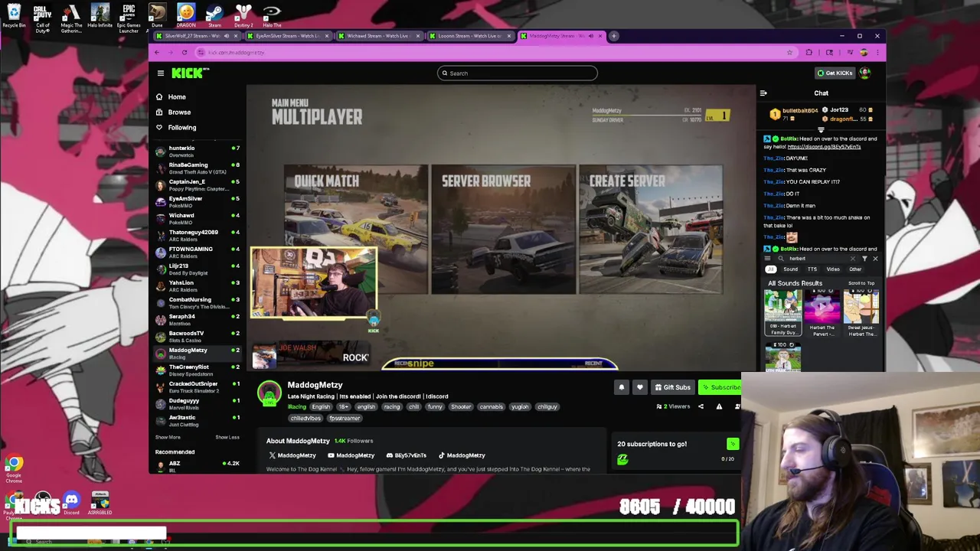980x551 pixels.
Task: Open Halo Infinite desktop icon
Action: pyautogui.click(x=100, y=15)
